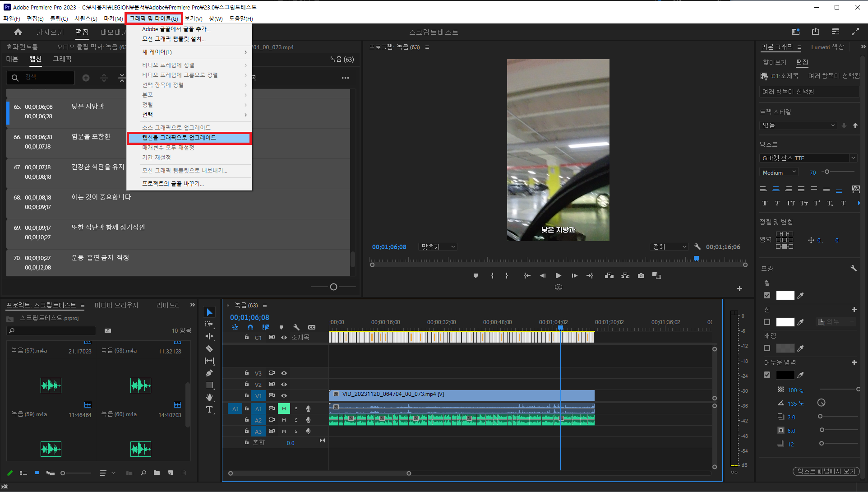
Task: Click the Home icon
Action: tap(18, 32)
